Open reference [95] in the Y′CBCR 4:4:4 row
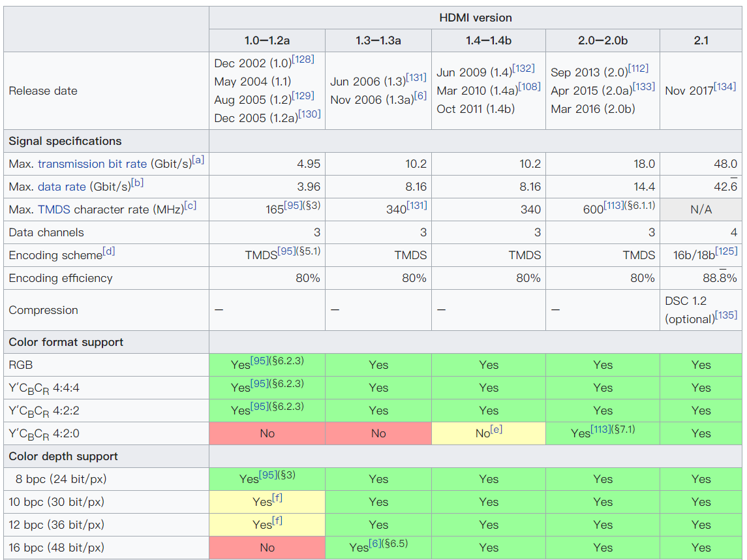This screenshot has height=560, width=747. pos(259,383)
